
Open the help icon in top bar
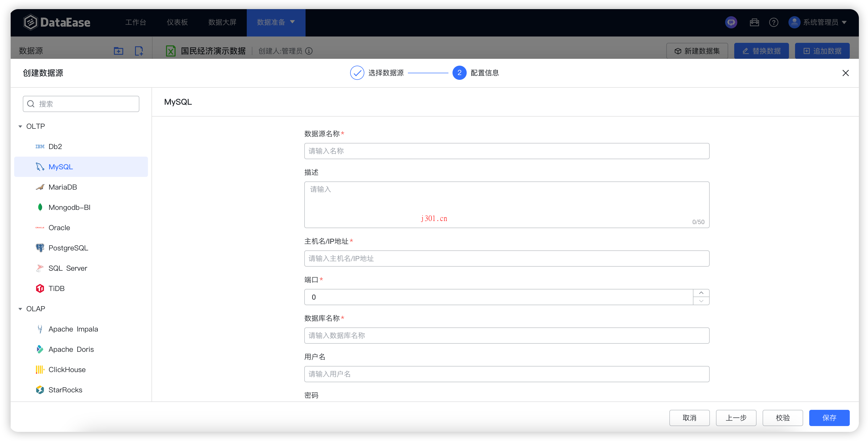[774, 22]
